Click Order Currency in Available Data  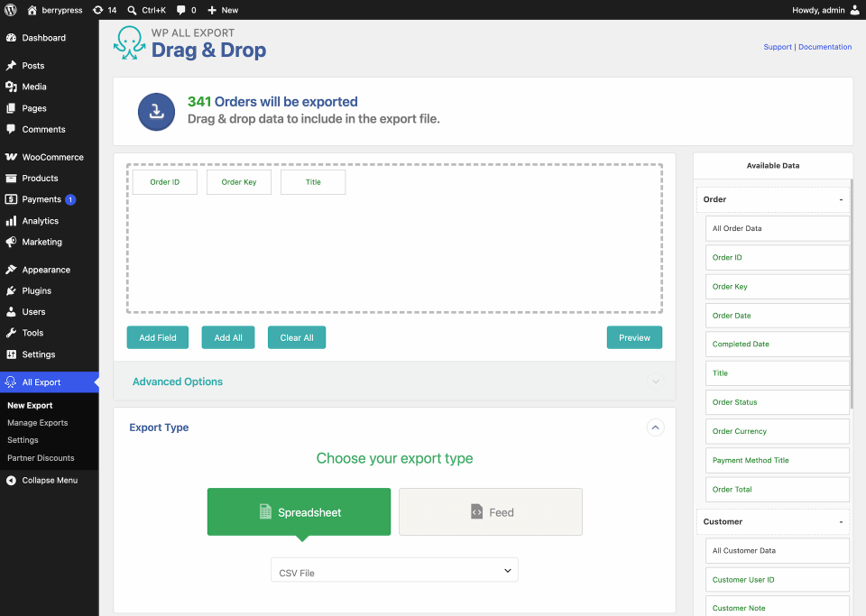pyautogui.click(x=777, y=432)
